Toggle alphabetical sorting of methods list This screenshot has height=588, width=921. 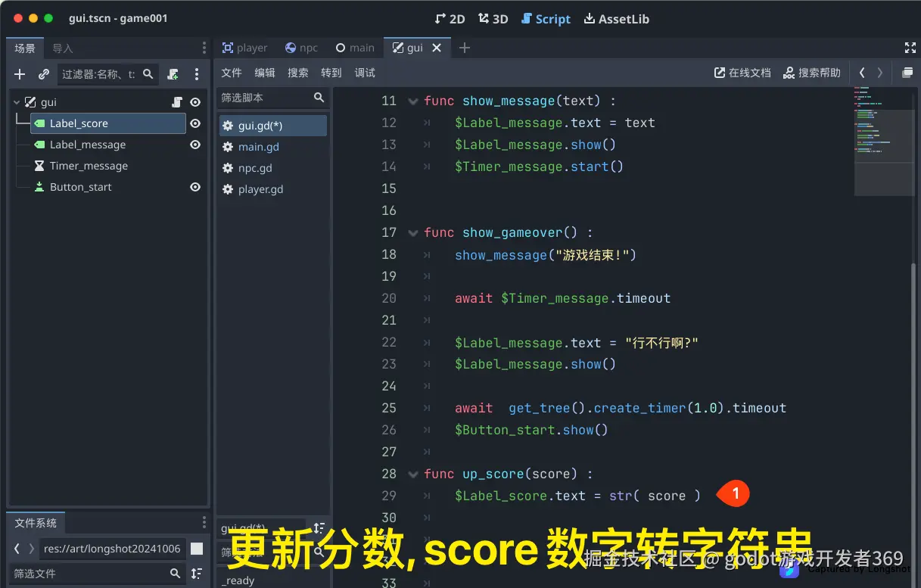point(319,528)
